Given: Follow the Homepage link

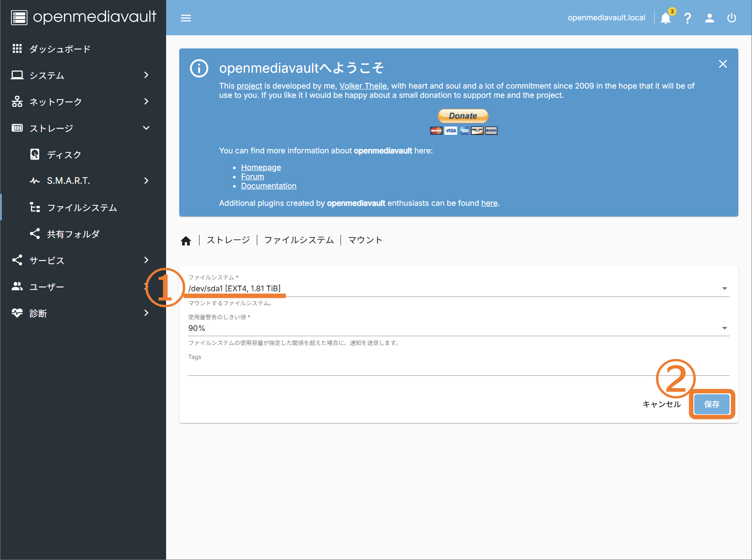Looking at the screenshot, I should pyautogui.click(x=261, y=167).
